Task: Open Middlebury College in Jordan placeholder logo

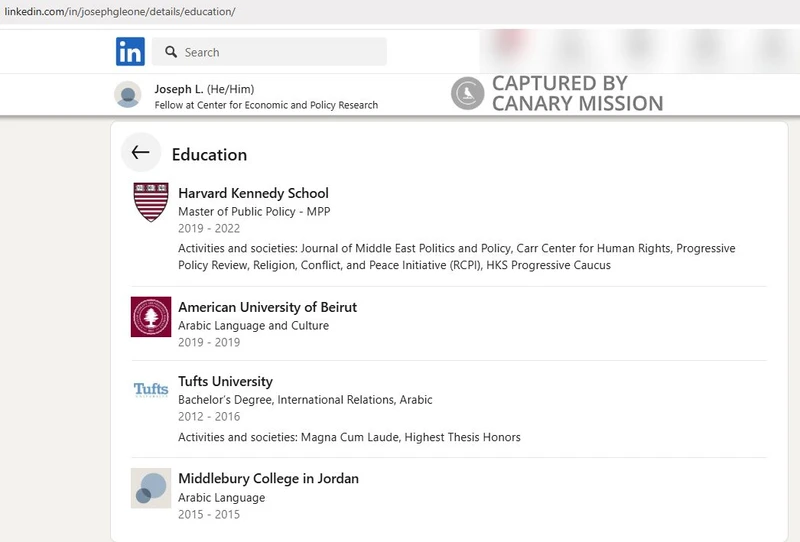Action: (x=151, y=488)
